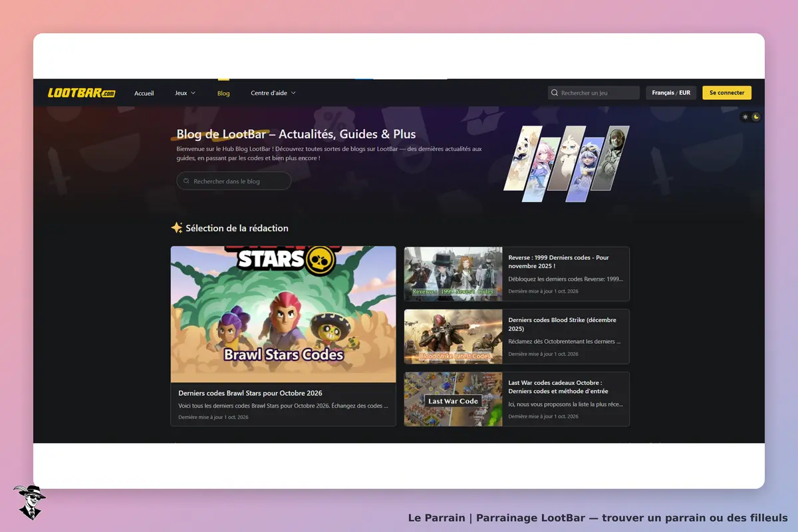798x532 pixels.
Task: Switch to dark mode moon icon
Action: [x=755, y=117]
